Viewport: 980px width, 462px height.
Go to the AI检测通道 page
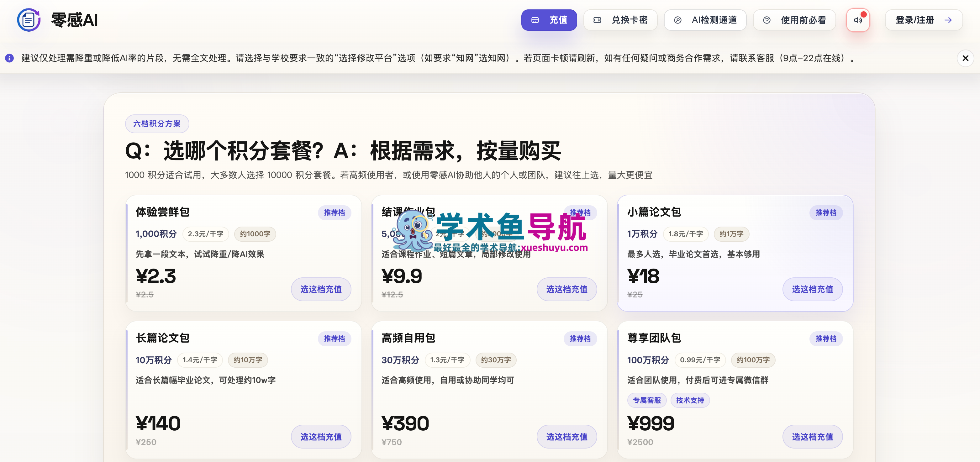(x=705, y=20)
